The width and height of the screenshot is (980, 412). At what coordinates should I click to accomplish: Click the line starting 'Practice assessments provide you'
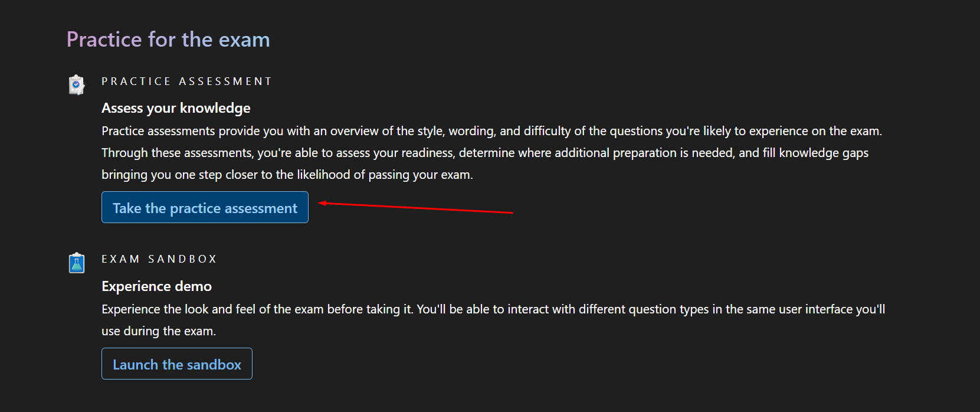coord(492,131)
